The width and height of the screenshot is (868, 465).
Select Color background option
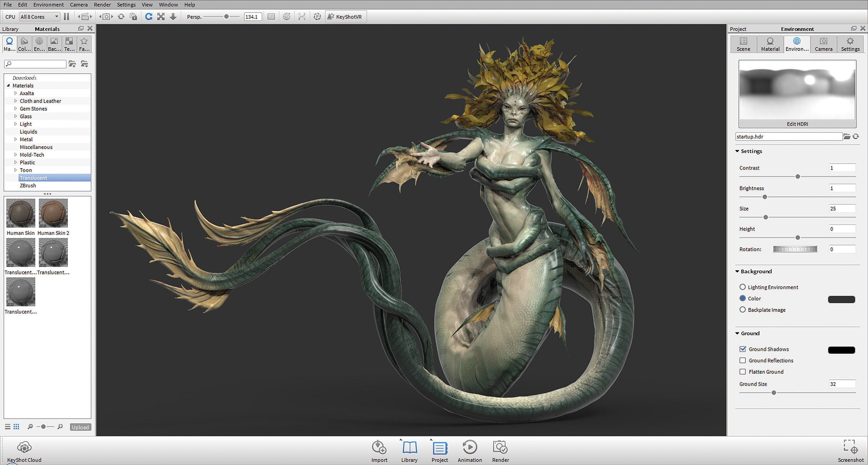743,298
